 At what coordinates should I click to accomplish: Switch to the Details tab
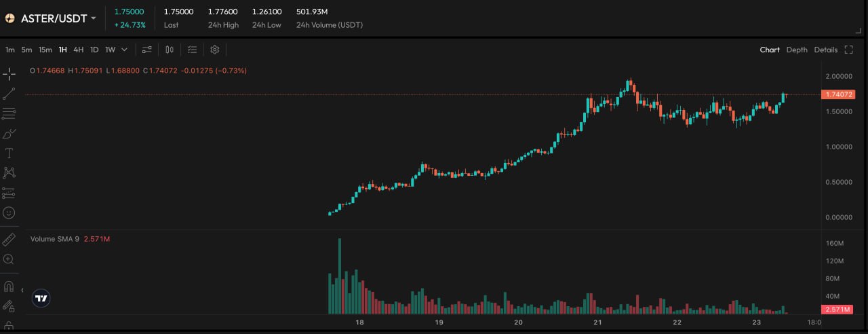[x=825, y=50]
